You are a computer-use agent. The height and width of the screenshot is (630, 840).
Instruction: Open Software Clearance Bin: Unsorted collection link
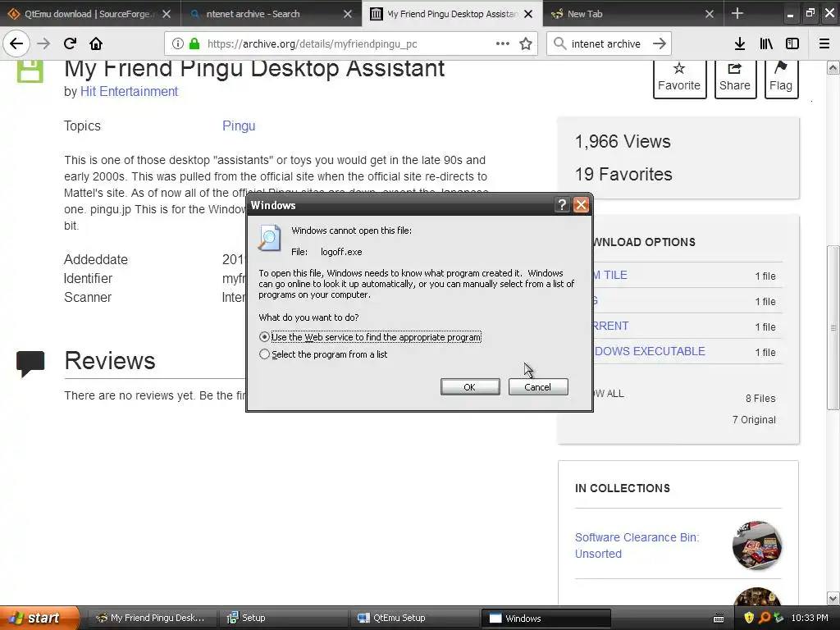[x=637, y=546]
